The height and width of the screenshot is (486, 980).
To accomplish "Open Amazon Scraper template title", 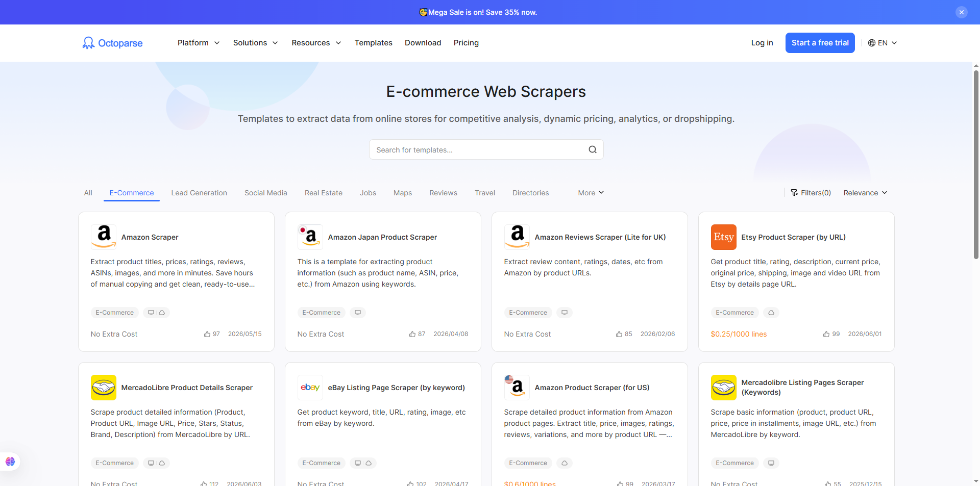I will pos(150,237).
